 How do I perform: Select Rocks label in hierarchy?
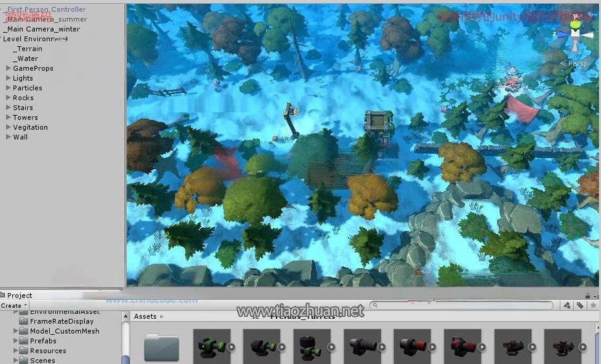pos(23,97)
